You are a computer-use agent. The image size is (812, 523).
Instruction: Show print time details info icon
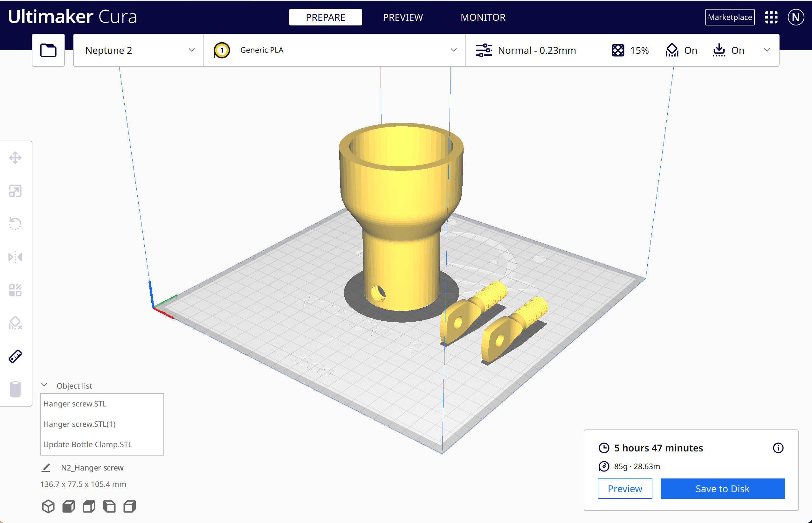coord(778,448)
